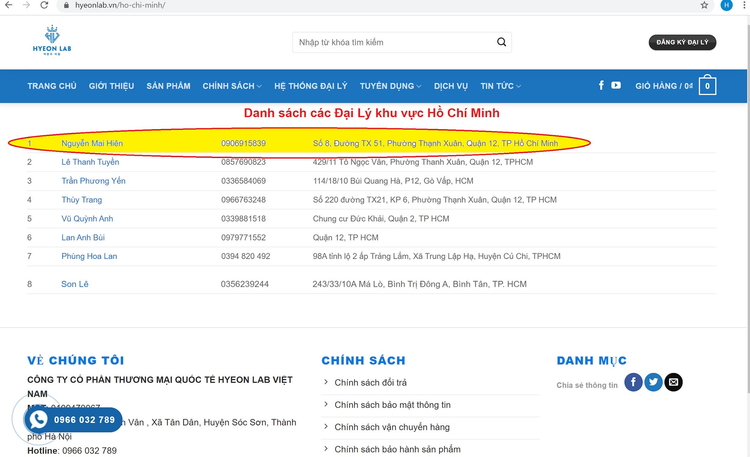Click the Đăng Ký Đại Lý button

(682, 43)
